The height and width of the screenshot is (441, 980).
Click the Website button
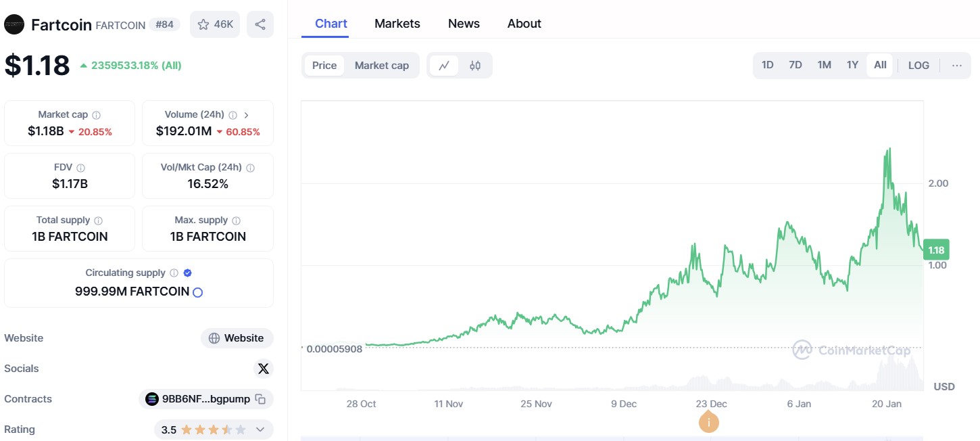pos(237,338)
